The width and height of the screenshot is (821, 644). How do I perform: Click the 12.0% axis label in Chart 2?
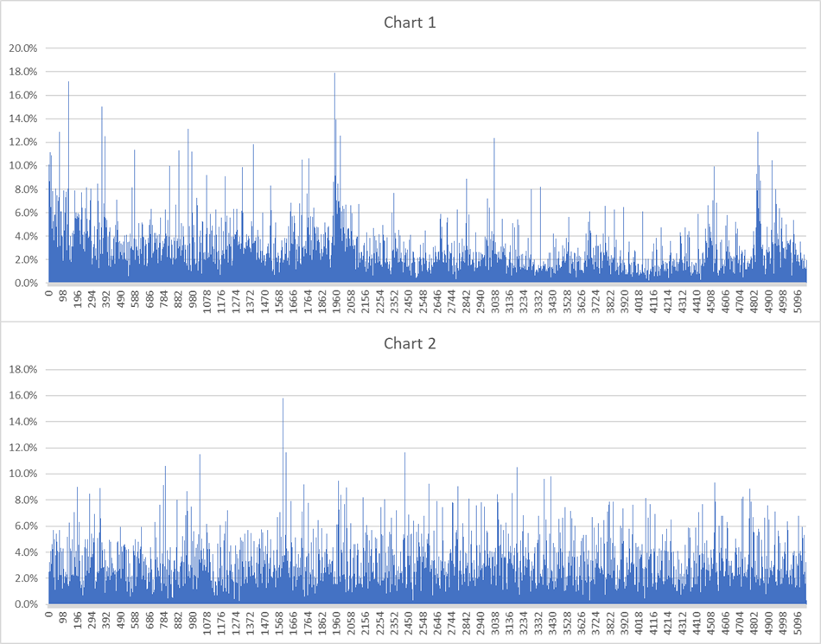coord(23,448)
